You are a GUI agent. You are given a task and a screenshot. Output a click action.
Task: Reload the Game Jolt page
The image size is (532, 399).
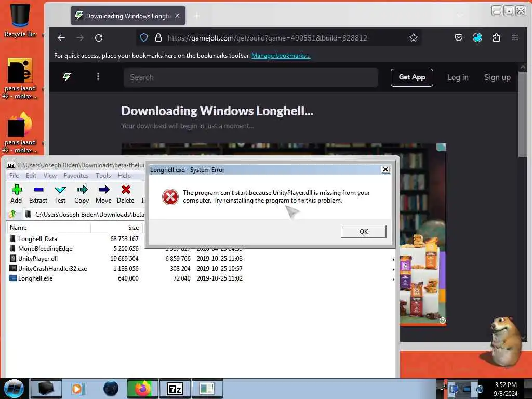pos(99,37)
